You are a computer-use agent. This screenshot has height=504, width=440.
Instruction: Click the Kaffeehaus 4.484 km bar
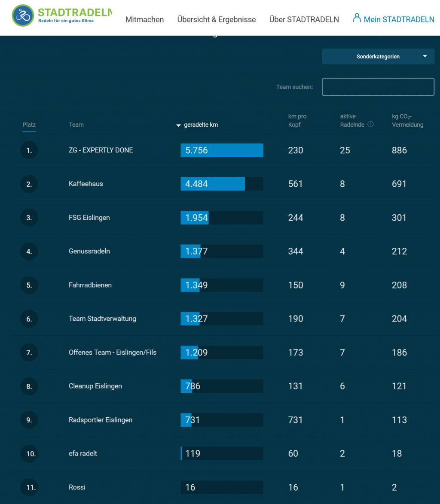tap(222, 184)
